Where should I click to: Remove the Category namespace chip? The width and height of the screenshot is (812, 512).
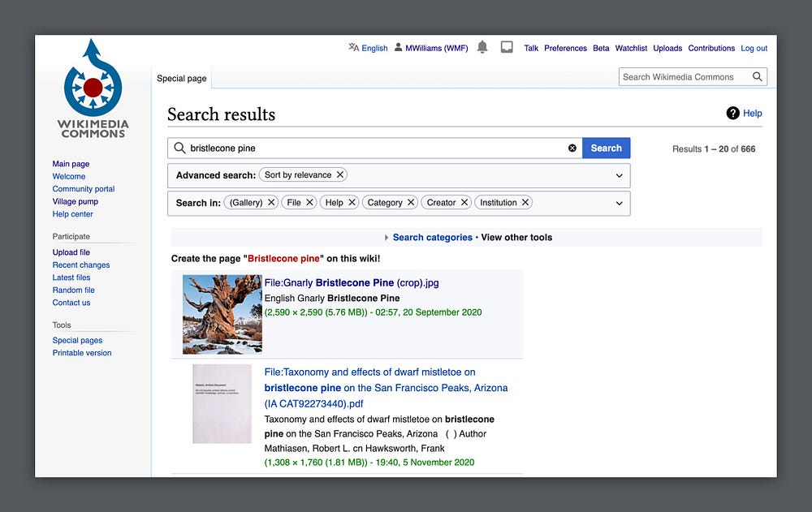[411, 202]
